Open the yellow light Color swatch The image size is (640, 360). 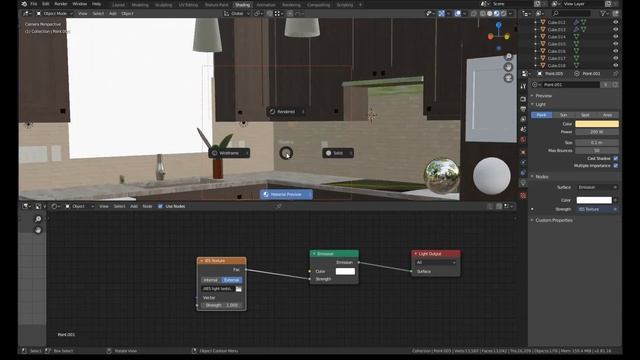point(597,124)
